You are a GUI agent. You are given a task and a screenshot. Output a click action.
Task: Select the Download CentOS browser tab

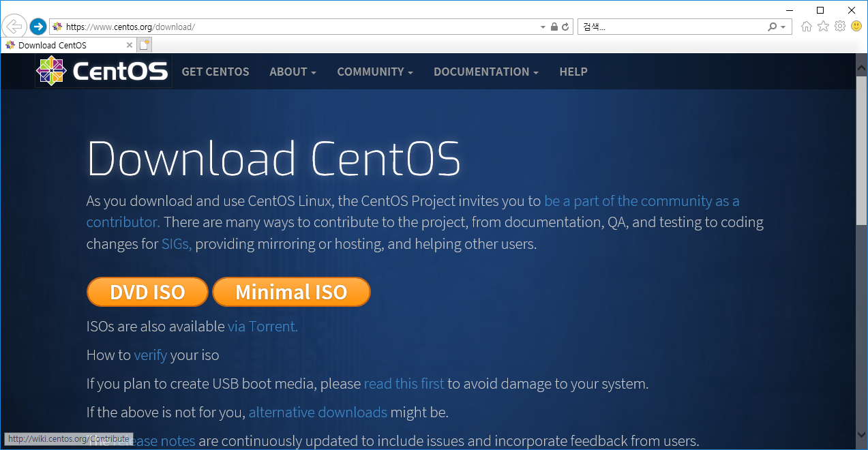coord(68,45)
